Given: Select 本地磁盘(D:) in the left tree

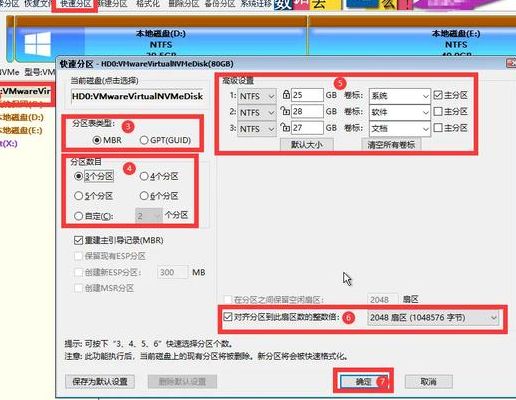Looking at the screenshot, I should tap(22, 117).
